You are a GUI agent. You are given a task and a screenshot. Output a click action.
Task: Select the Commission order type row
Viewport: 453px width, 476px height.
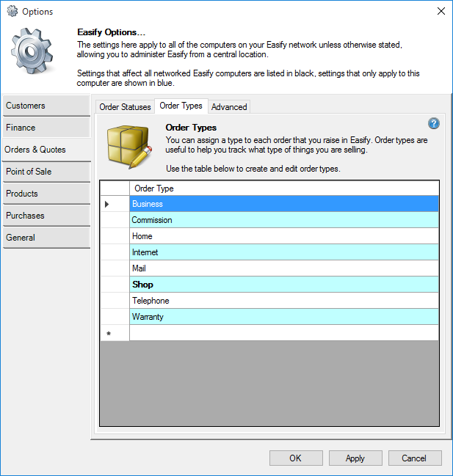pyautogui.click(x=283, y=220)
